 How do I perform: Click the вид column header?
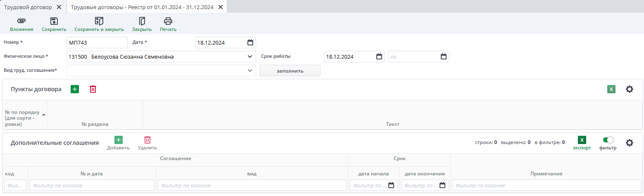(252, 174)
